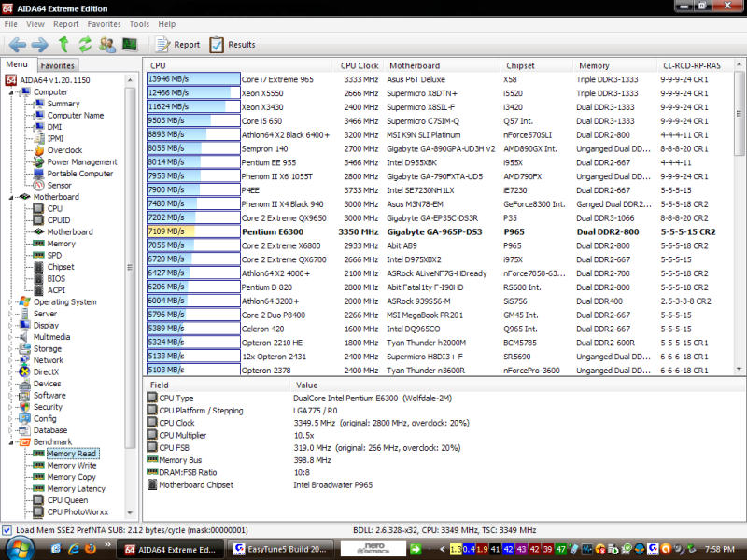747x560 pixels.
Task: Click the Database tree icon
Action: point(25,430)
